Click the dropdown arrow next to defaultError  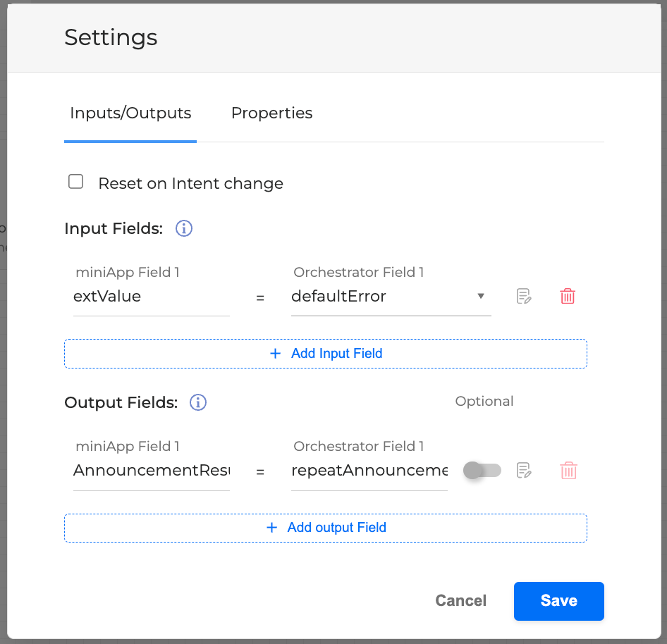coord(481,297)
